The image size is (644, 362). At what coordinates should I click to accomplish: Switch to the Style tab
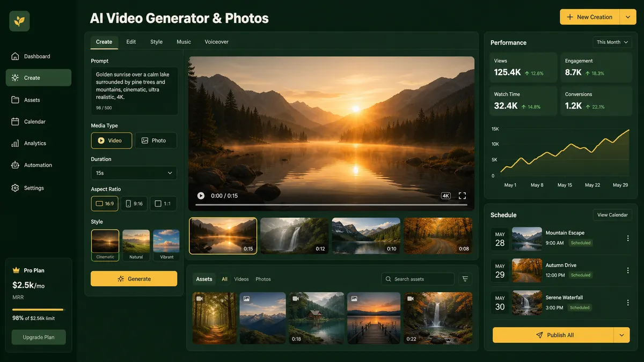tap(156, 42)
